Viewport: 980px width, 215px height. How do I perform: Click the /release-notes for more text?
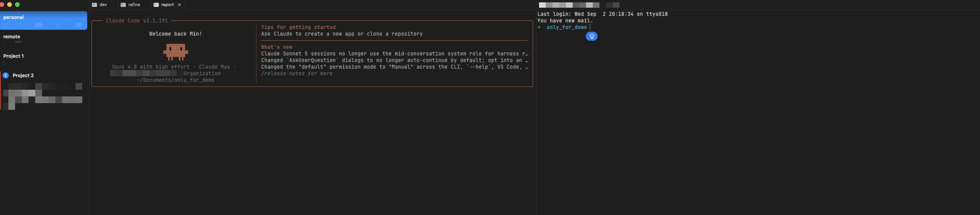pos(297,74)
